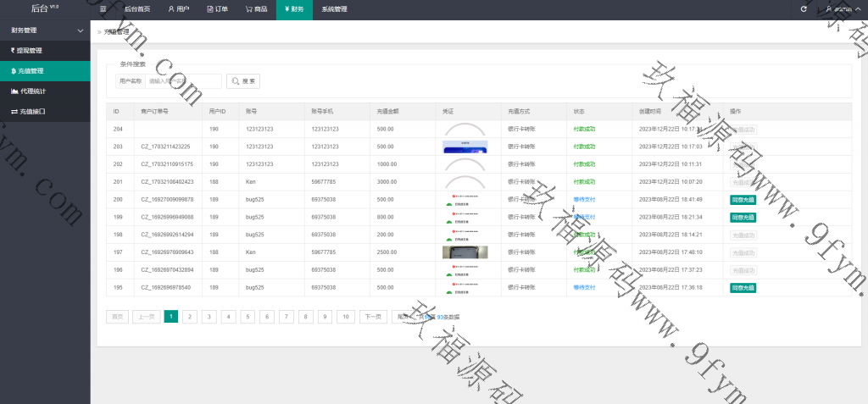
Task: Click the 搜索 search button
Action: (x=243, y=81)
